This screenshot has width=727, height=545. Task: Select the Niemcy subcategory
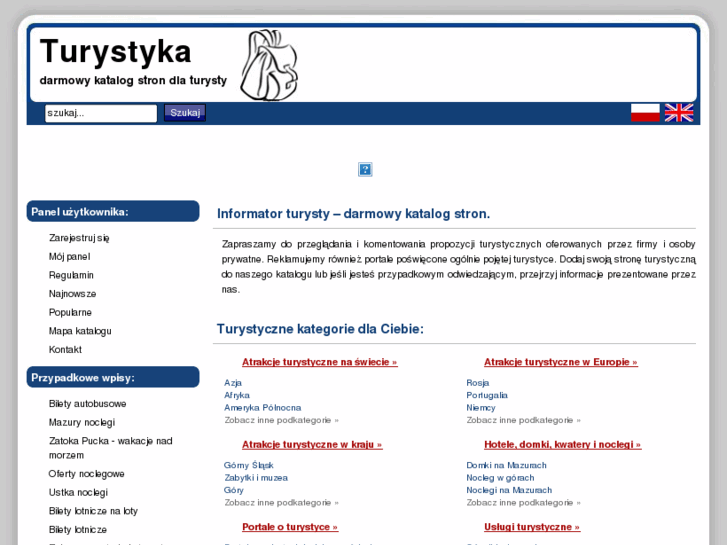481,408
